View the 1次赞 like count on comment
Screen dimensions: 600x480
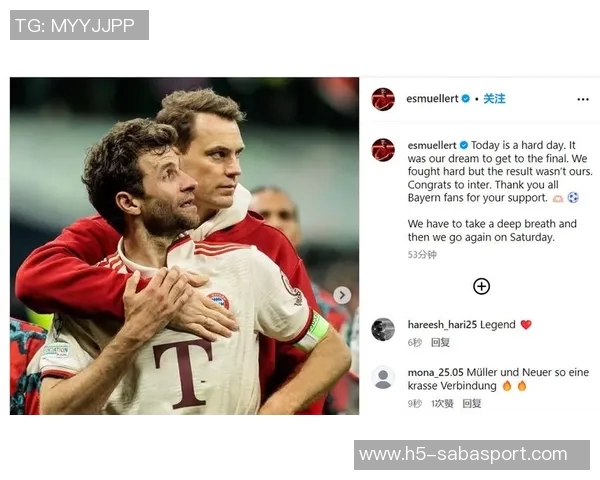pyautogui.click(x=442, y=404)
